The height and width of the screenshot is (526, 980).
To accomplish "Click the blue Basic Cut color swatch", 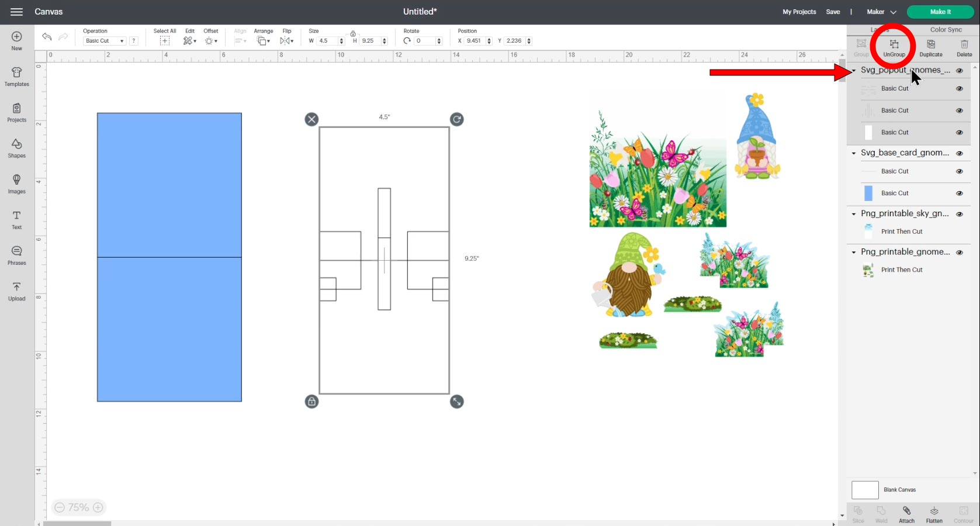I will coord(868,193).
